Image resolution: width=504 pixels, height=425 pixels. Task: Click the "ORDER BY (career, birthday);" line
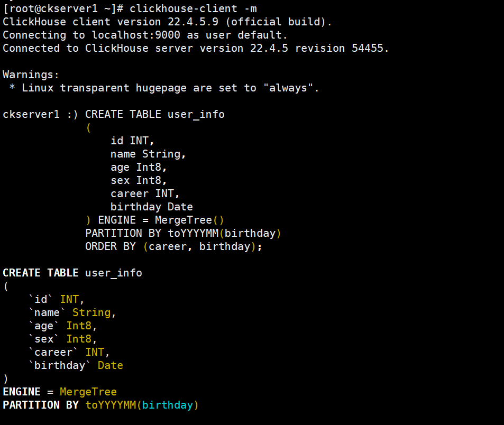(x=174, y=246)
